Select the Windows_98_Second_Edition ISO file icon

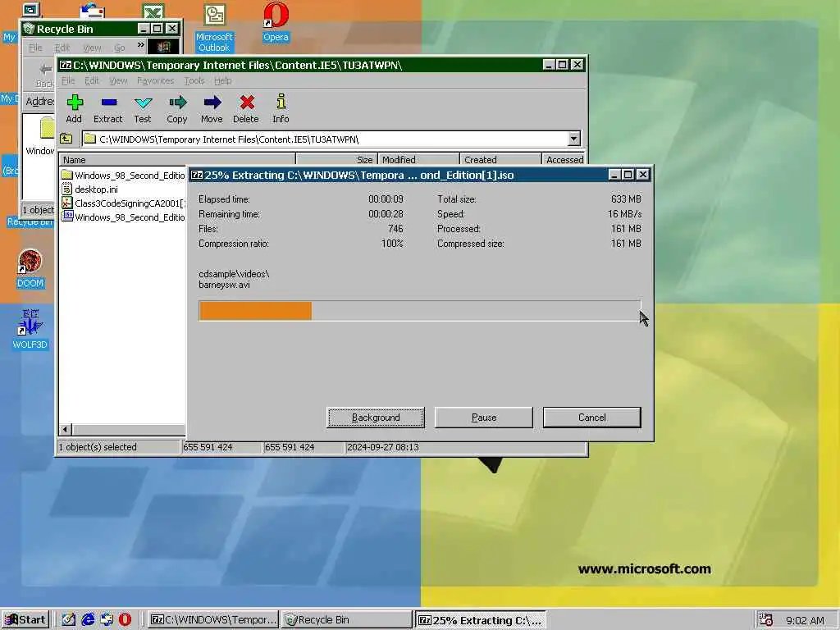pos(67,216)
